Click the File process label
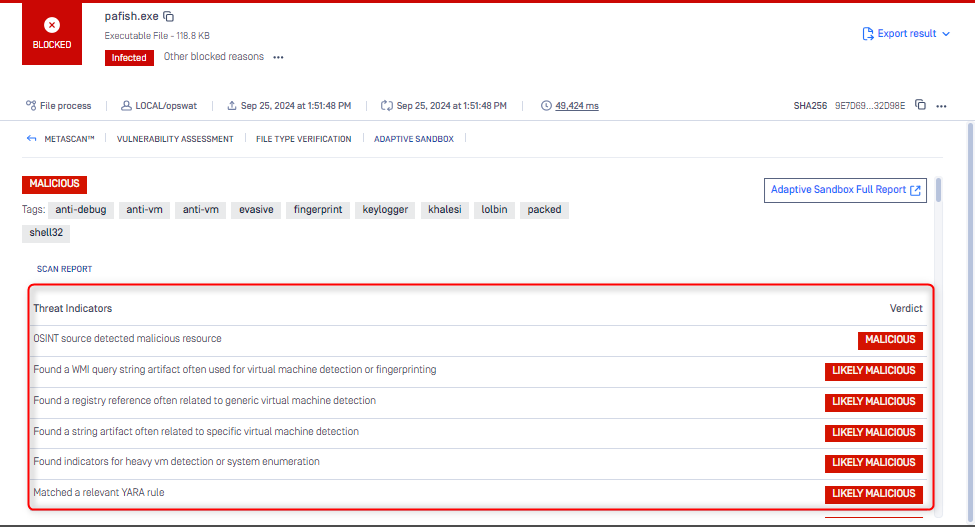The image size is (975, 527). click(65, 106)
